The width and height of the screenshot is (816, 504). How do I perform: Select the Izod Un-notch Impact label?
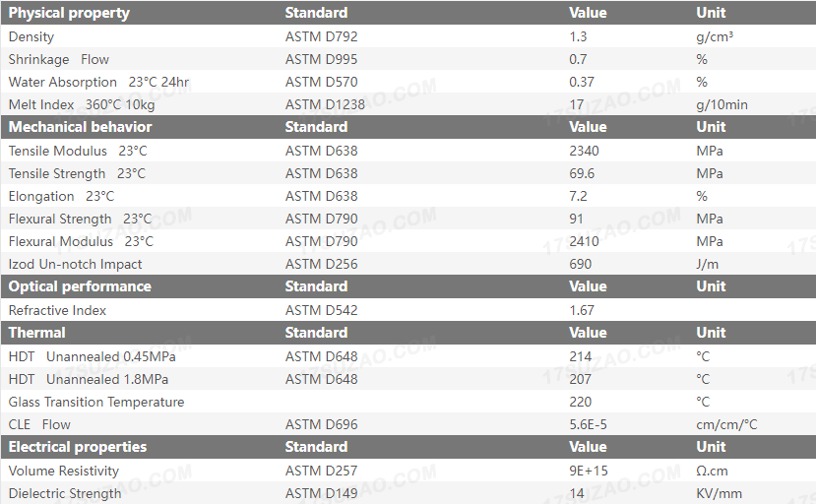(x=75, y=264)
